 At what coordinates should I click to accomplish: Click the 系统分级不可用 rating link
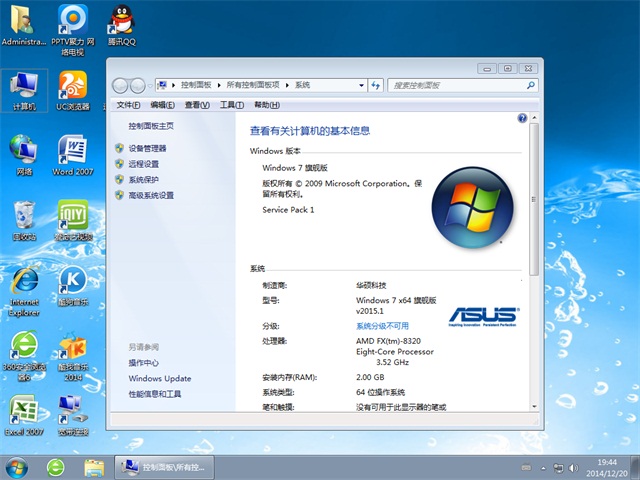click(x=382, y=326)
